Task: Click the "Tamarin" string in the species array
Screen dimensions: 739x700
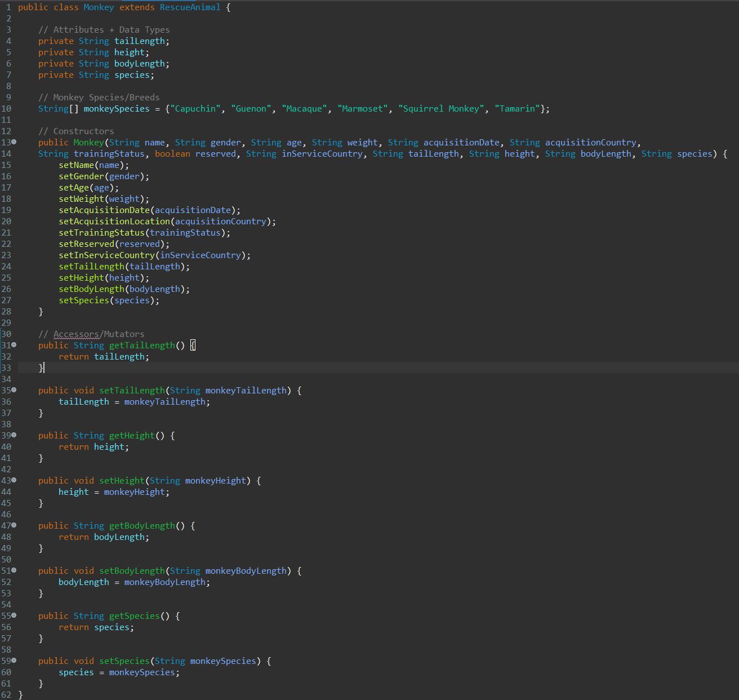Action: [x=517, y=108]
